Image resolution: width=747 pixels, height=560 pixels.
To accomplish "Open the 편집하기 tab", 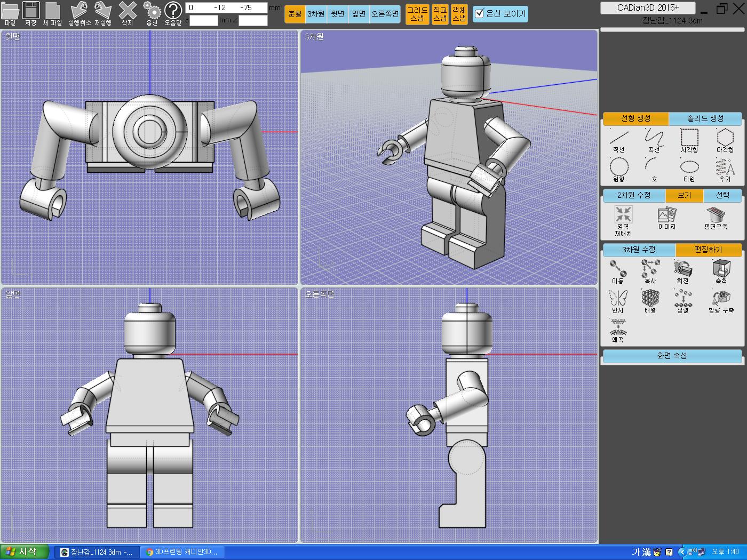I will coord(709,250).
